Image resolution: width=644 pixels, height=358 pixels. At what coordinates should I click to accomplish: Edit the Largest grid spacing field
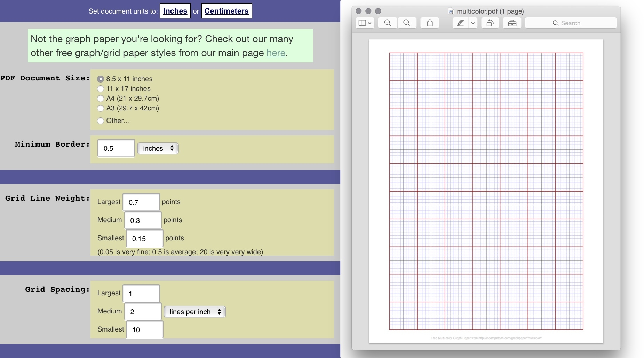(x=141, y=294)
